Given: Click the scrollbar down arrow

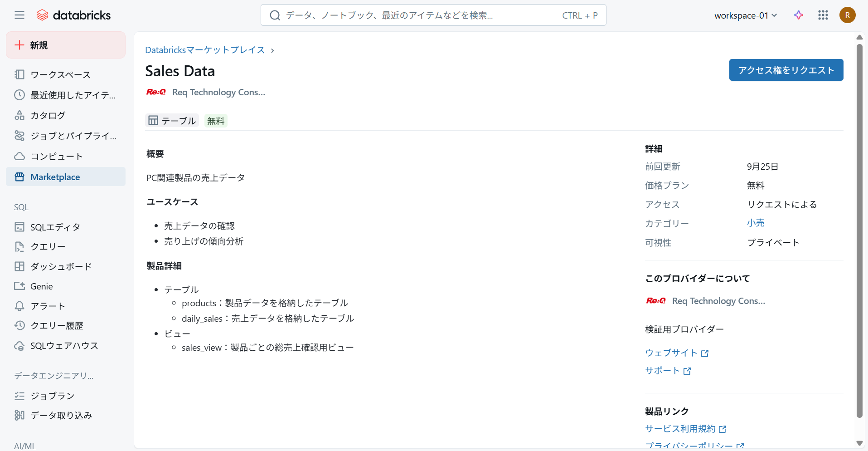Looking at the screenshot, I should click(x=859, y=443).
